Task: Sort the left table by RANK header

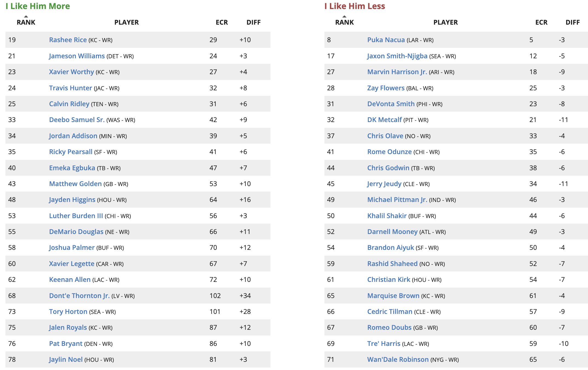Action: coord(26,22)
